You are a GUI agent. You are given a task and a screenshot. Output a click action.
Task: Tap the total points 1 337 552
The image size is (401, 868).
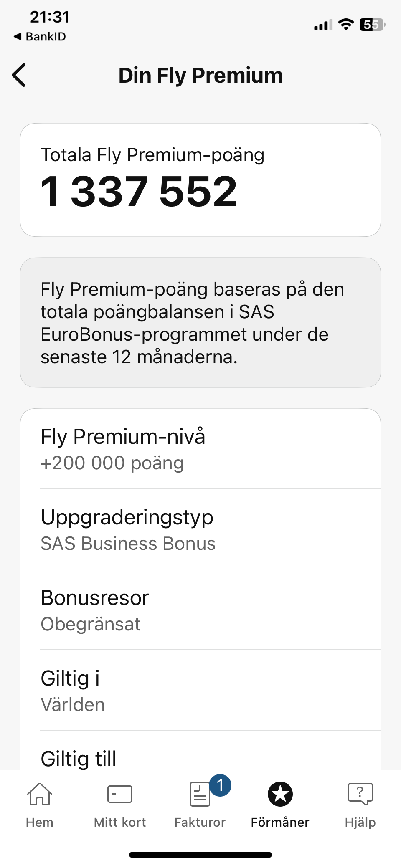tap(139, 191)
